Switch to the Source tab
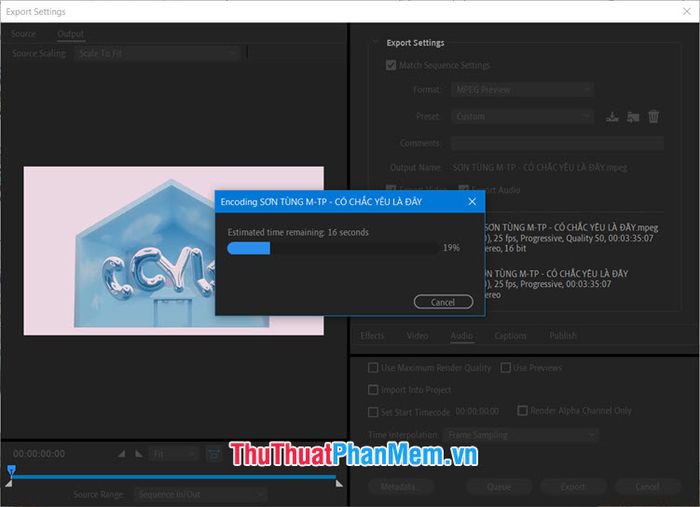700x507 pixels. [23, 34]
